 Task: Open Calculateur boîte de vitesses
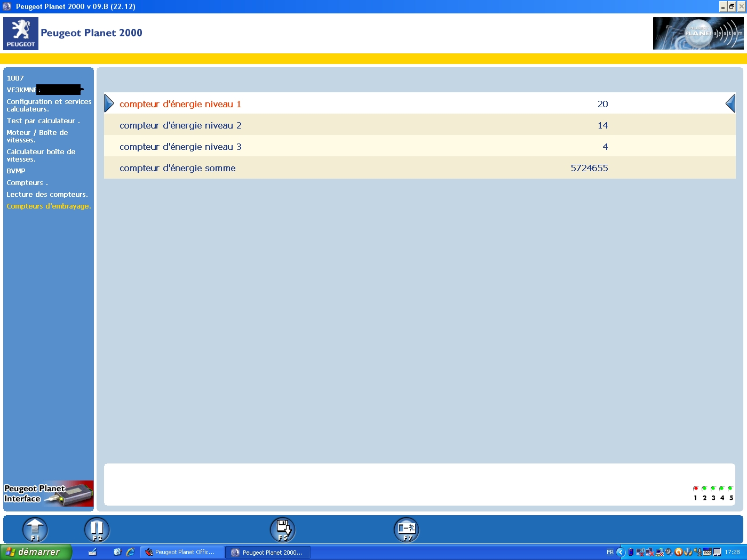point(41,155)
